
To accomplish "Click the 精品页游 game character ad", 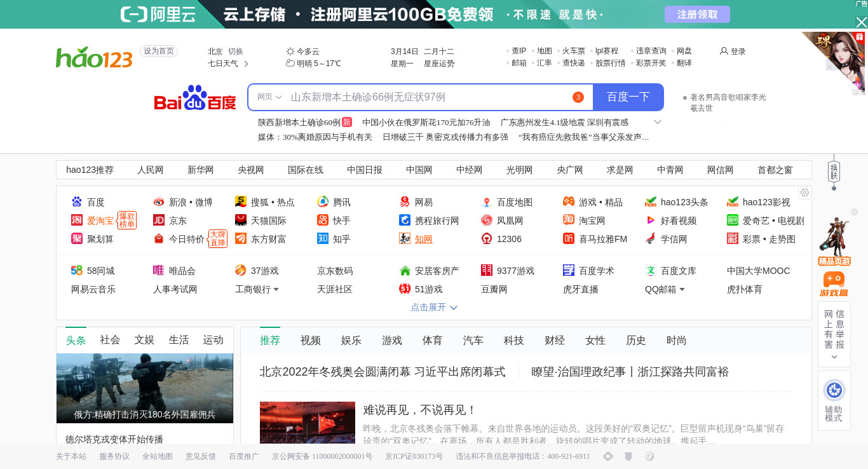I will pyautogui.click(x=834, y=241).
